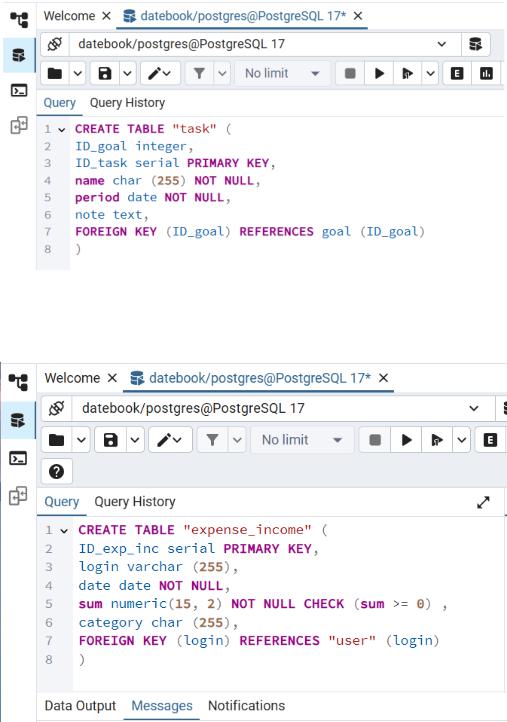The height and width of the screenshot is (722, 507).
Task: Click Explain E button in task-table window
Action: click(x=457, y=73)
